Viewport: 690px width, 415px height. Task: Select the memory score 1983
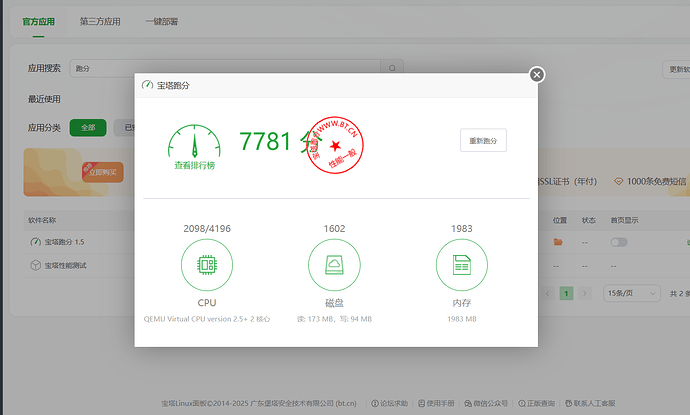point(462,228)
